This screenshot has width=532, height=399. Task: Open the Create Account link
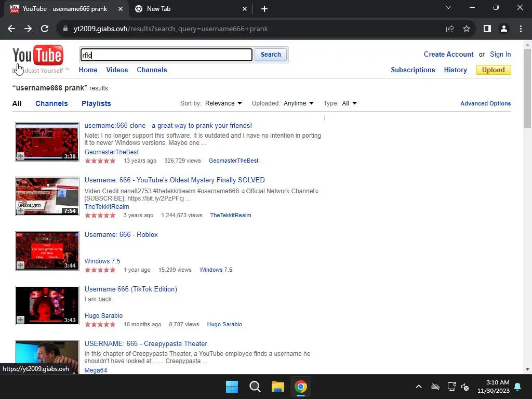(448, 54)
